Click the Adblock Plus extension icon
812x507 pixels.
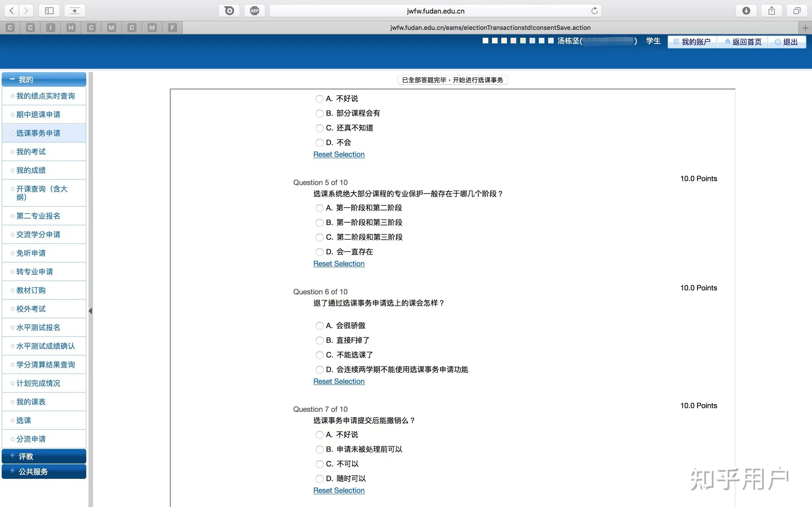254,10
